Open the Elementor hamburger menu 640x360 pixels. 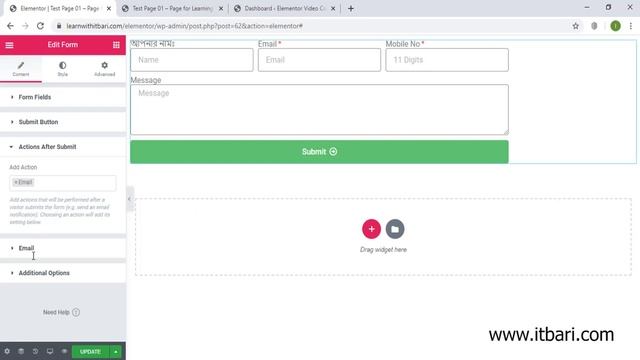click(x=9, y=45)
